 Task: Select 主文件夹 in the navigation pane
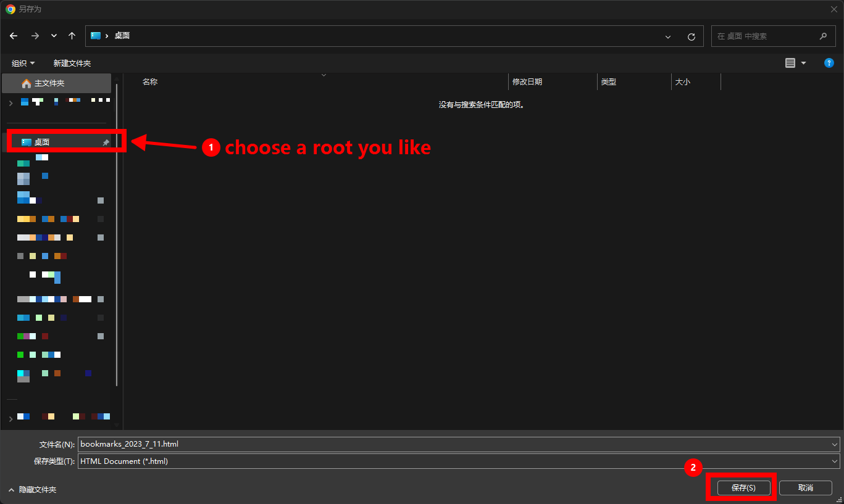[49, 83]
